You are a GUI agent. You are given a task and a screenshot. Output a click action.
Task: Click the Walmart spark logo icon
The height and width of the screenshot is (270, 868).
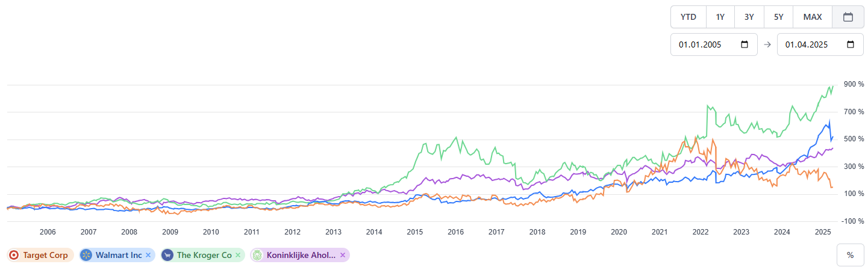pyautogui.click(x=86, y=255)
